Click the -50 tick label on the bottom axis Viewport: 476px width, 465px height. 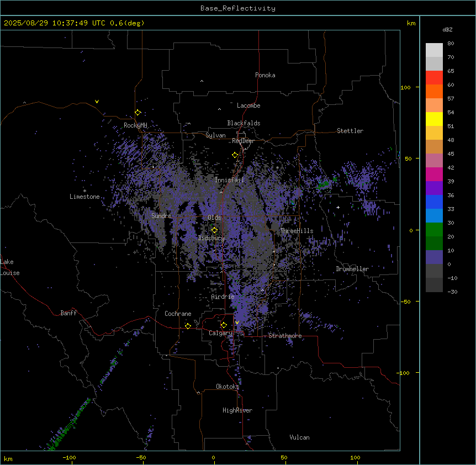tap(141, 457)
